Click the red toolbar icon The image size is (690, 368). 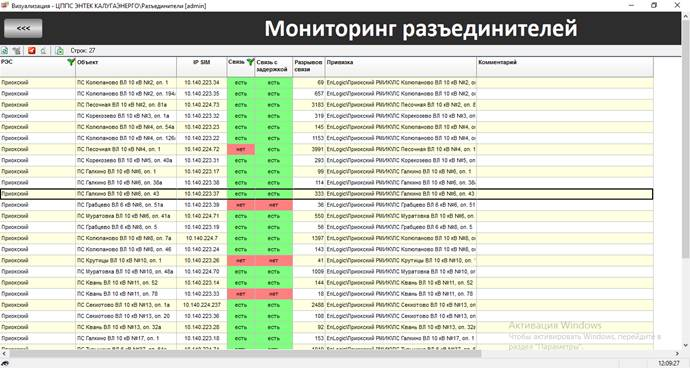click(x=32, y=51)
